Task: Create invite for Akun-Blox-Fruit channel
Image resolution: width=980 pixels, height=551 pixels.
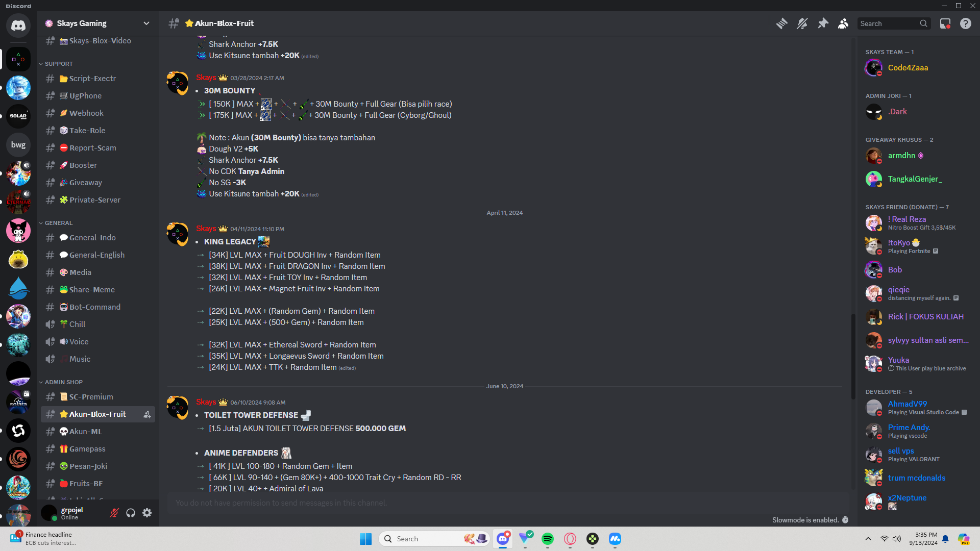Action: (147, 414)
